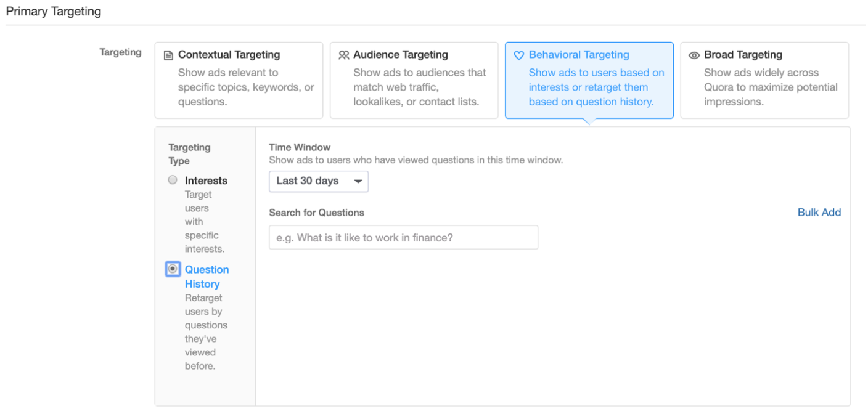This screenshot has height=414, width=868.
Task: Click the Audience Targeting description text
Action: [419, 87]
